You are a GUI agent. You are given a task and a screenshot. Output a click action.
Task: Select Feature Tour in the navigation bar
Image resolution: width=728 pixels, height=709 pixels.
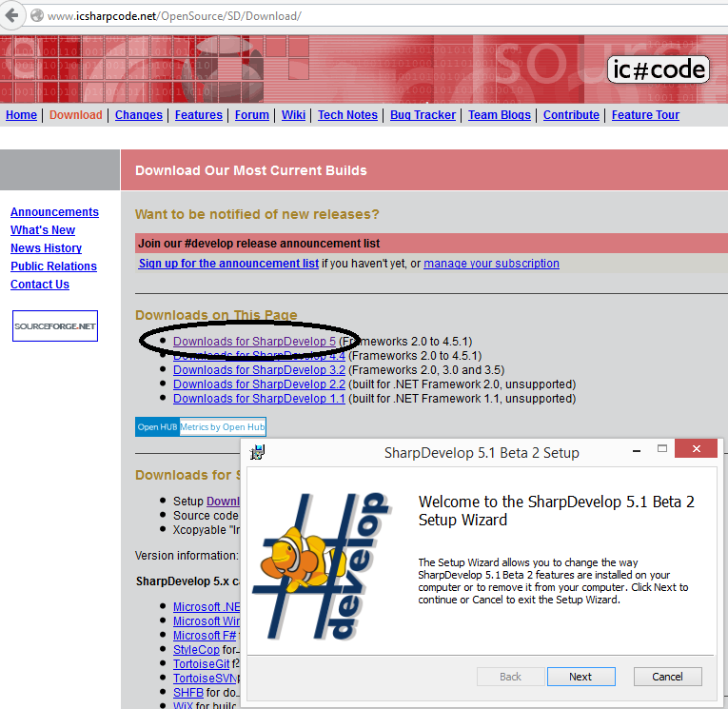pyautogui.click(x=645, y=115)
